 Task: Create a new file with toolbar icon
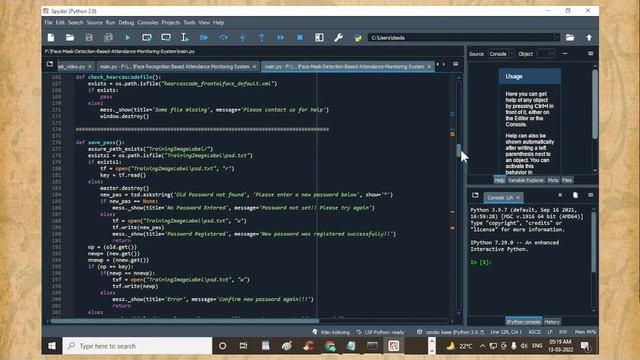coord(51,38)
